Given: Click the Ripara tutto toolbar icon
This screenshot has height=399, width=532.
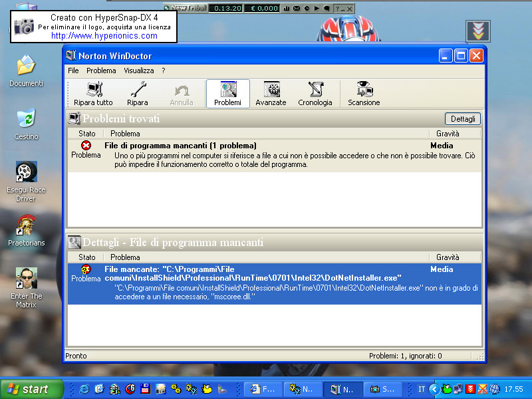Looking at the screenshot, I should pos(93,94).
